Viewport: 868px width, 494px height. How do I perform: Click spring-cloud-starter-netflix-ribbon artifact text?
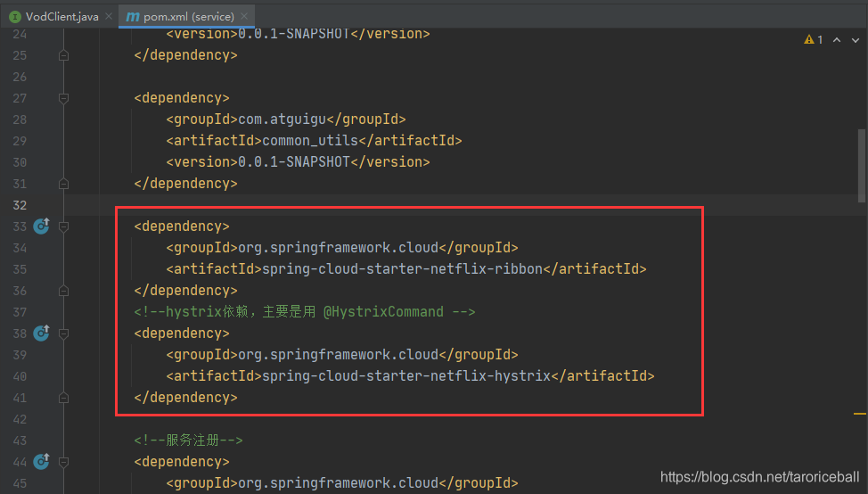pos(403,269)
